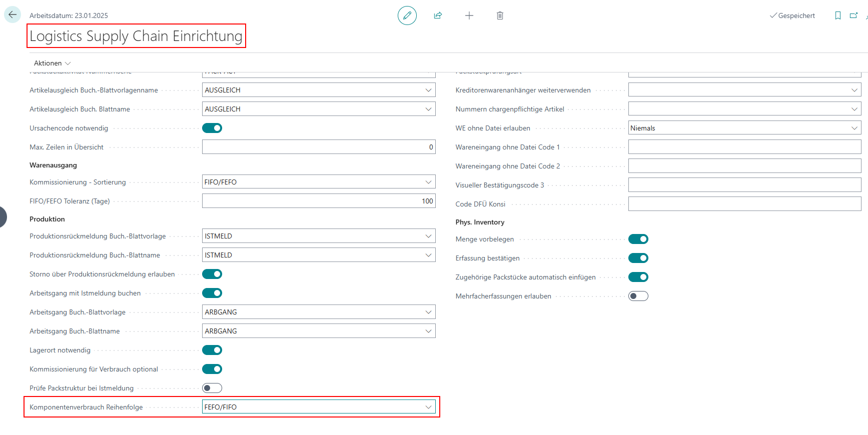Open the Aktionen menu
Screen dimensions: 868x435
tap(52, 63)
